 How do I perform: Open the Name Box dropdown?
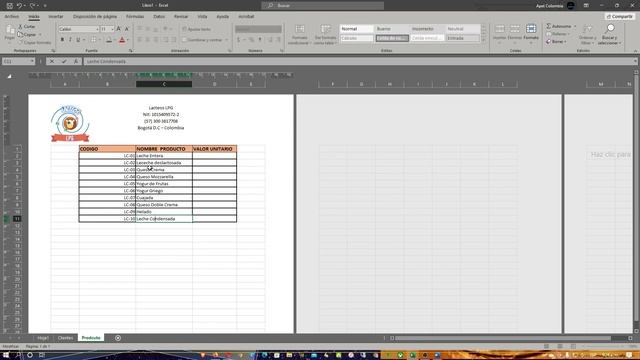coord(32,61)
